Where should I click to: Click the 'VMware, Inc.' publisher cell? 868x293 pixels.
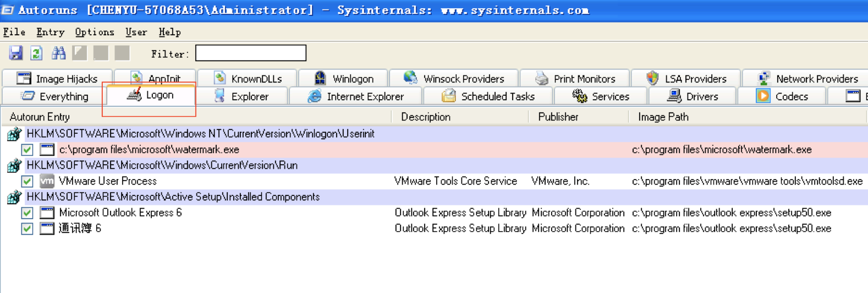tap(561, 181)
